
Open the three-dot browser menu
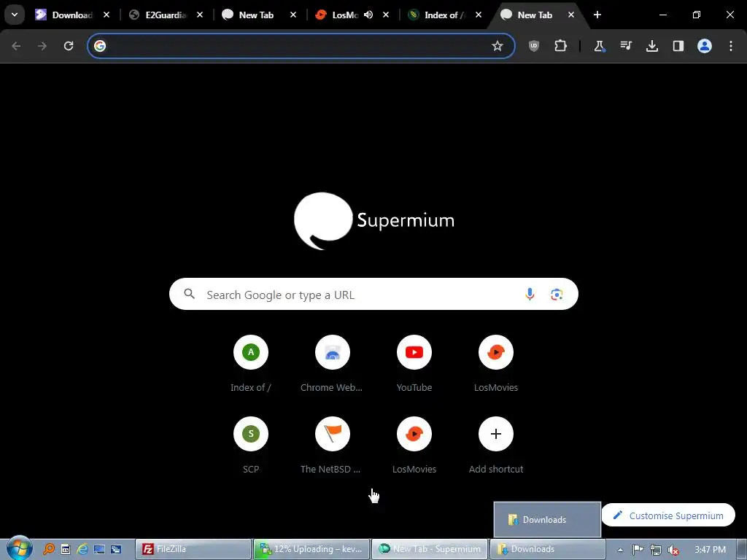pyautogui.click(x=731, y=46)
